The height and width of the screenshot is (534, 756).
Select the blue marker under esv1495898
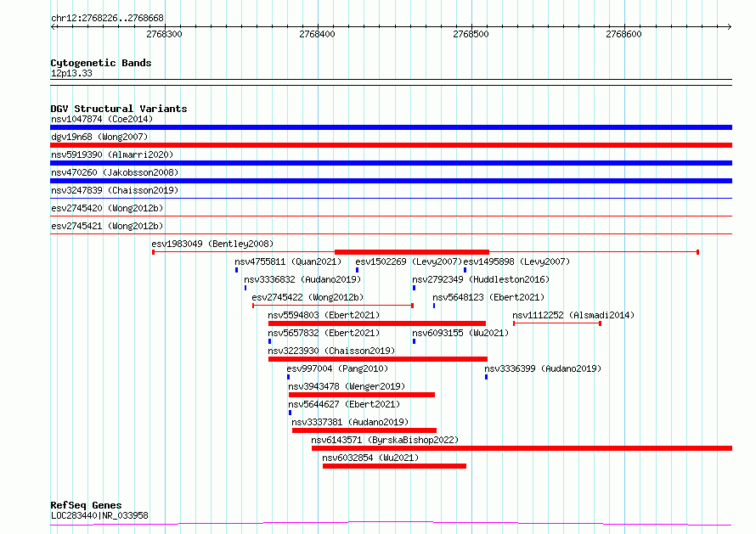coord(465,270)
